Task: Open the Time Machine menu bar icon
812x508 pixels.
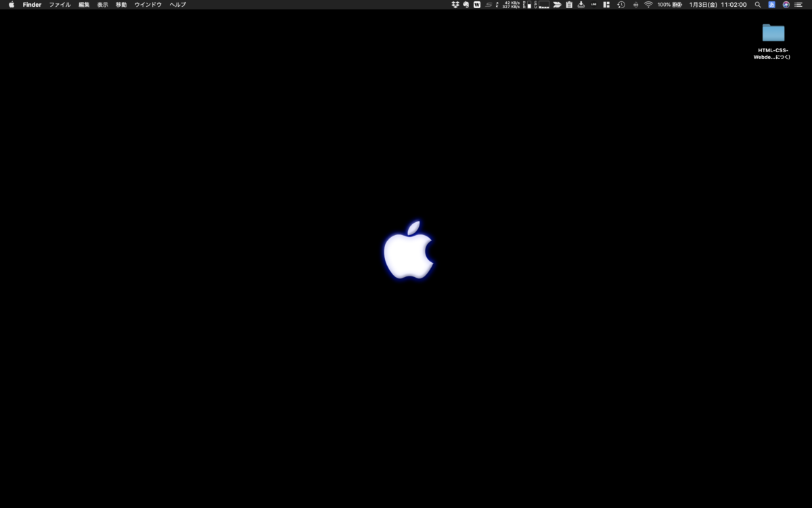Action: click(x=621, y=5)
